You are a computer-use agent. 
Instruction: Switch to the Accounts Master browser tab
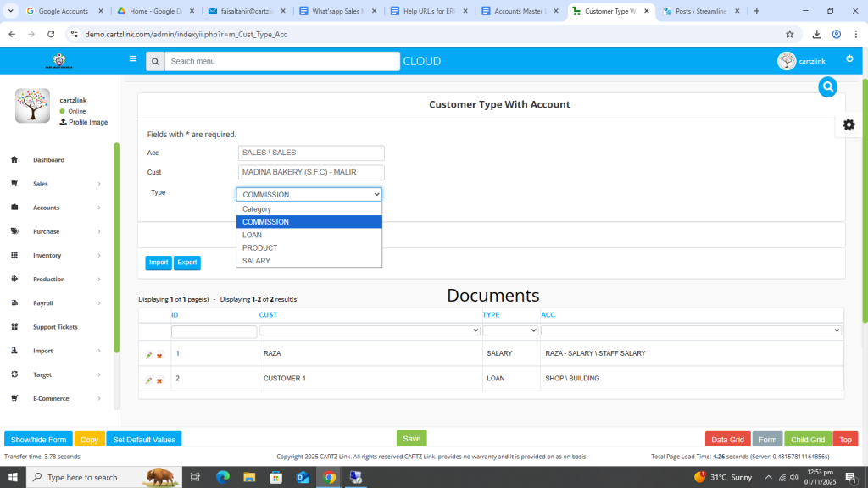tap(520, 11)
